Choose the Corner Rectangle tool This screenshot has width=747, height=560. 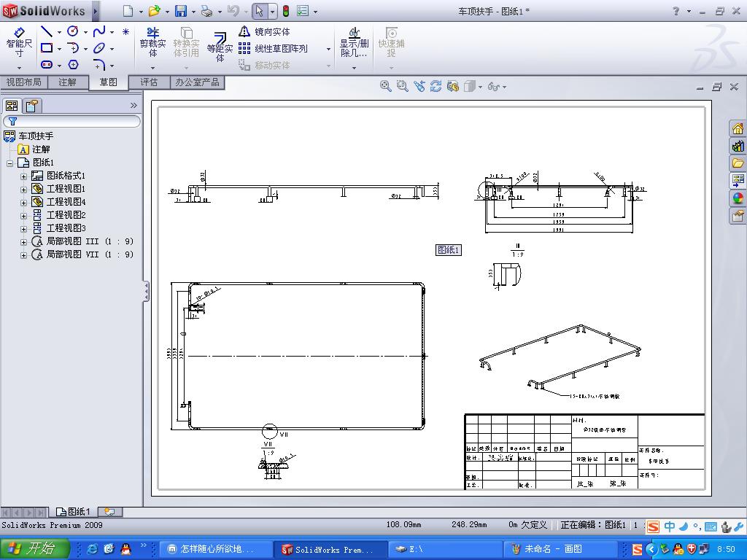[x=46, y=47]
